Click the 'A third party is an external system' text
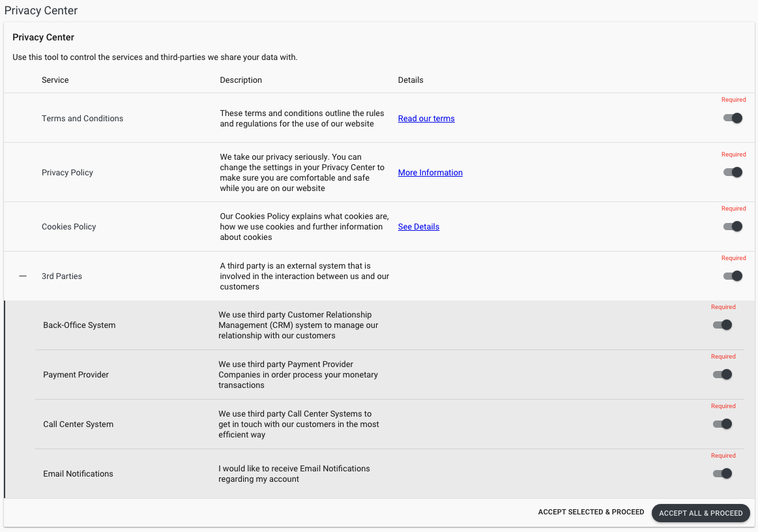Screen dimensions: 758x532 click(x=304, y=276)
